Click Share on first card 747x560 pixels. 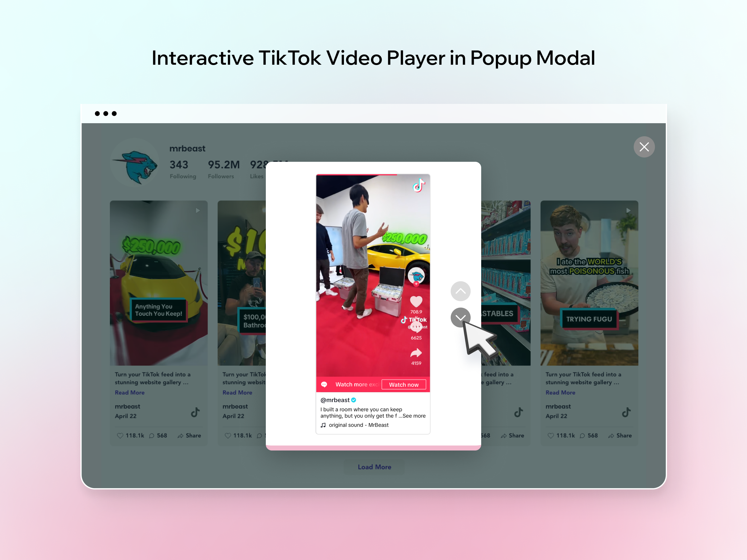pyautogui.click(x=189, y=436)
